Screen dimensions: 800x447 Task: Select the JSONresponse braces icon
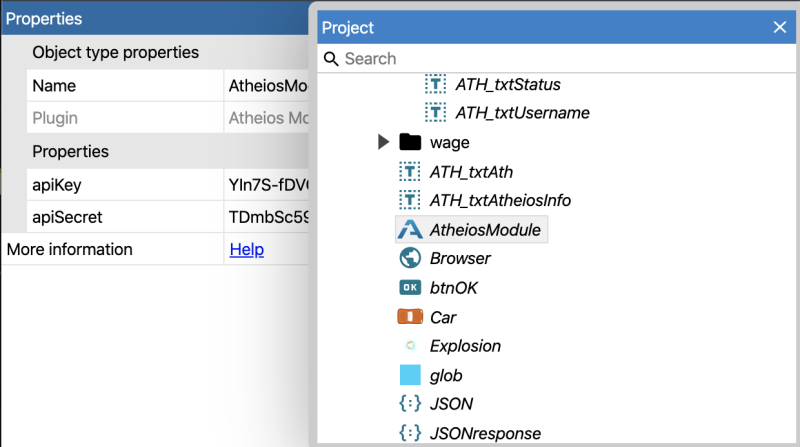tap(410, 433)
